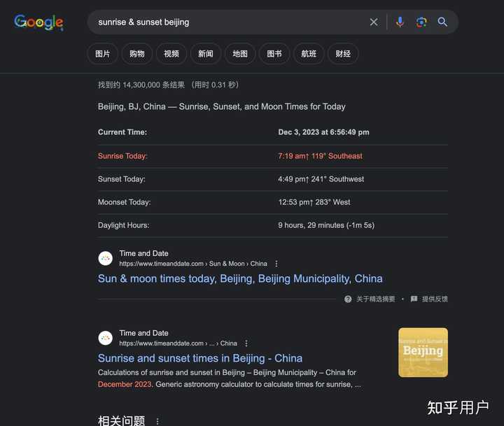Select '9 hours, 29 minutes (-1m 5s)' value
Viewport: 504px width, 426px height.
coord(326,225)
